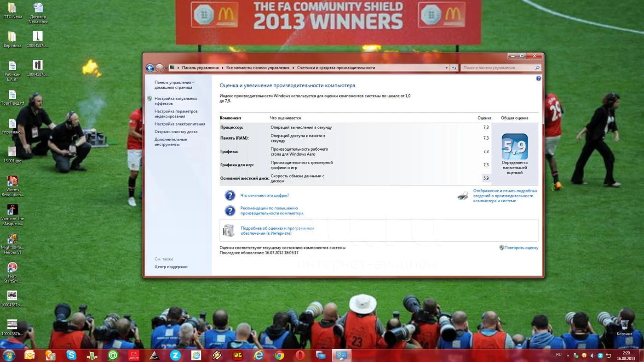Viewport: 644px width, 362px height.
Task: Open "Панель управления - домашняя страница"
Action: click(174, 85)
